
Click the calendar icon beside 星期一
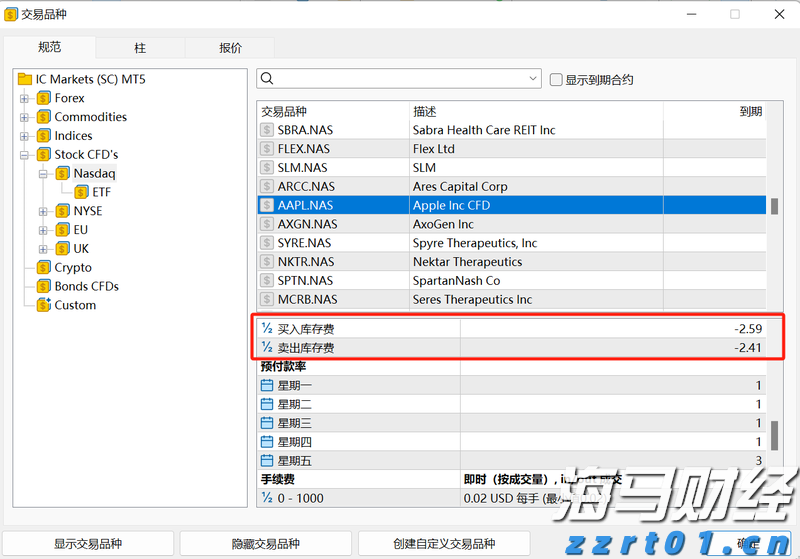(267, 386)
